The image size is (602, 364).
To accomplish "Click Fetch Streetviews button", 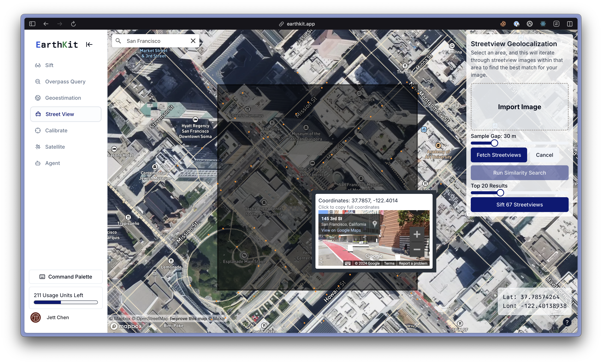I will pos(498,155).
